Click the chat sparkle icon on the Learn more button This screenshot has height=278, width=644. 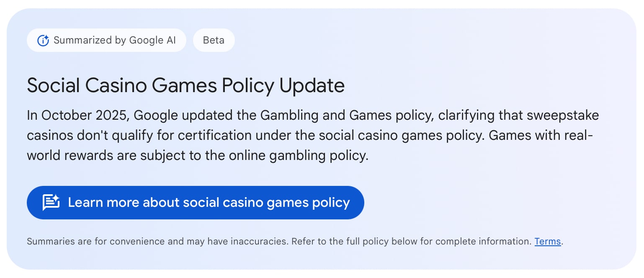coord(51,203)
